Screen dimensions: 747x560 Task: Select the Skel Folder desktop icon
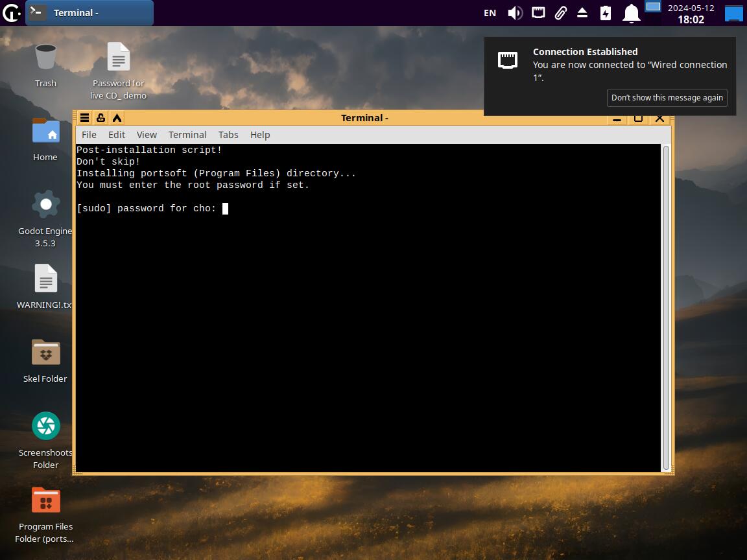pyautogui.click(x=45, y=353)
